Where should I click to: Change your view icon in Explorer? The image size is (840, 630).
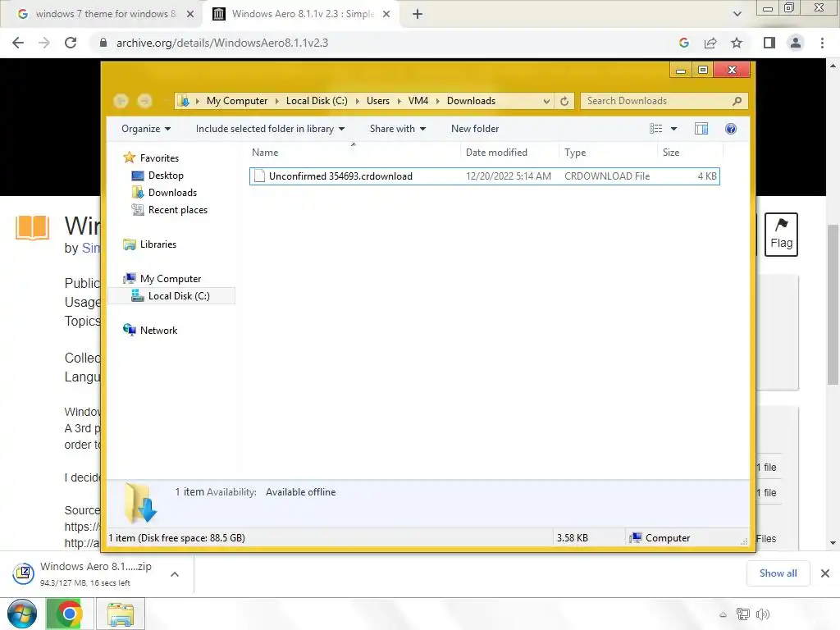(655, 129)
